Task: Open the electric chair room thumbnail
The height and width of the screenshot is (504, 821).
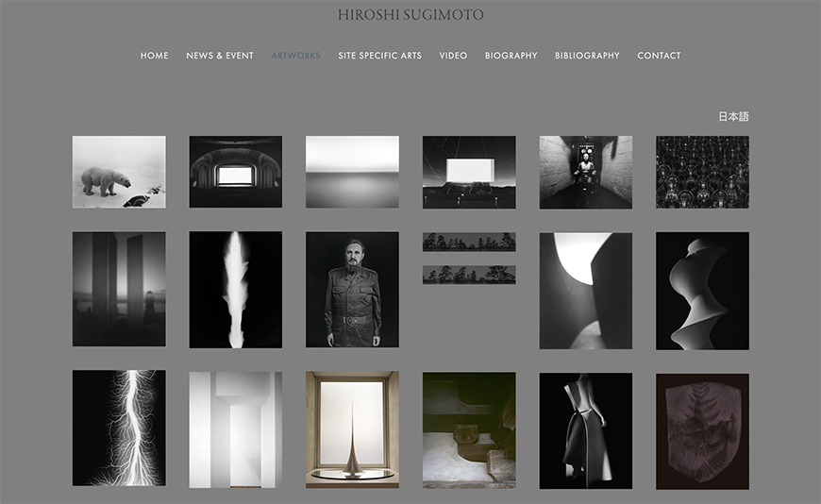Action: pyautogui.click(x=586, y=173)
